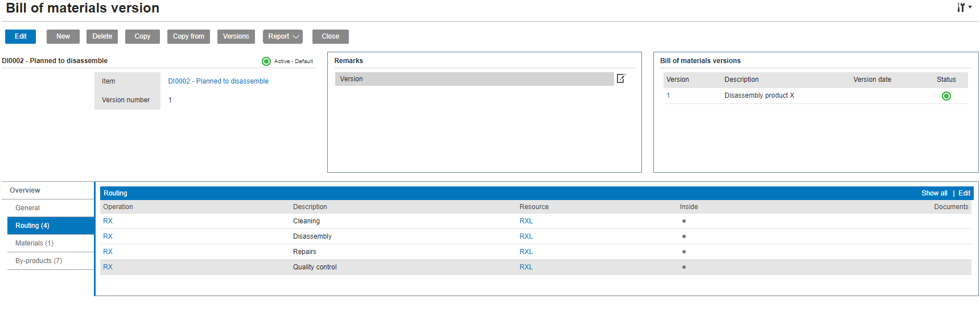Click the Inside dot for the Quality control row
The width and height of the screenshot is (980, 312).
click(683, 267)
